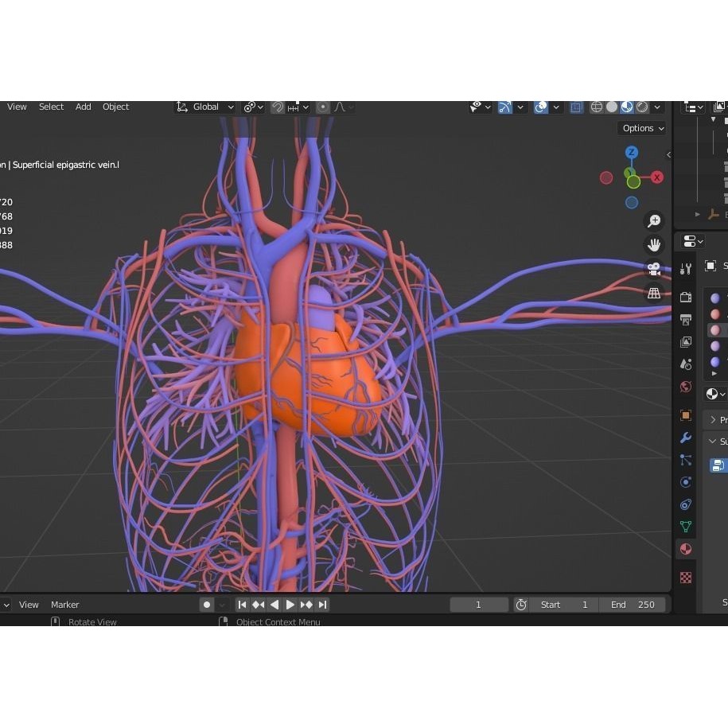Click Rotate View in the status bar

click(92, 621)
